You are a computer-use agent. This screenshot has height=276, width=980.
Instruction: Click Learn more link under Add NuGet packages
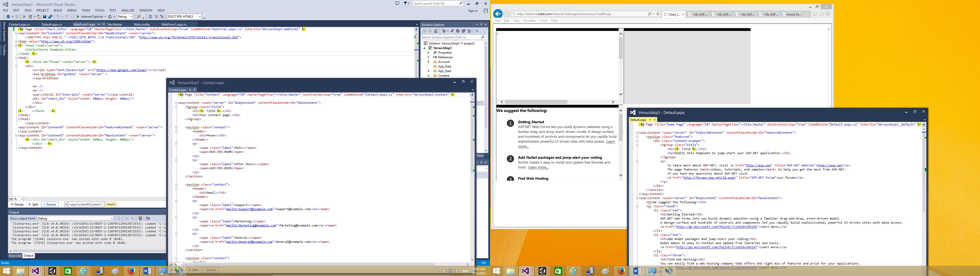pos(538,167)
